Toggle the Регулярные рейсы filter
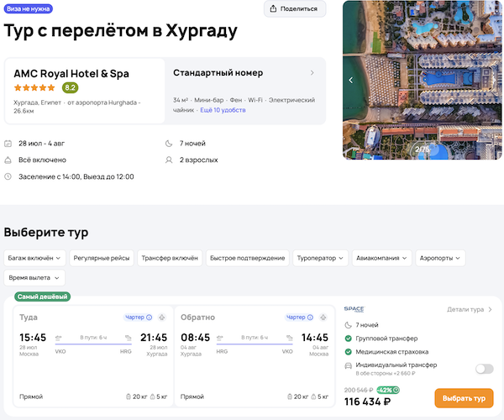504x420 pixels. coord(102,258)
